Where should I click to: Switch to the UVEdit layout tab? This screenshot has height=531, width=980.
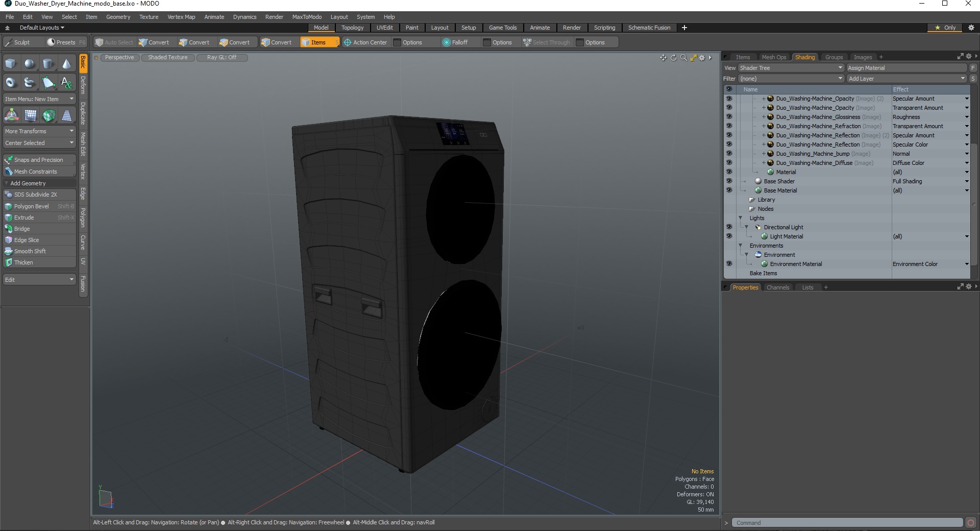click(384, 28)
